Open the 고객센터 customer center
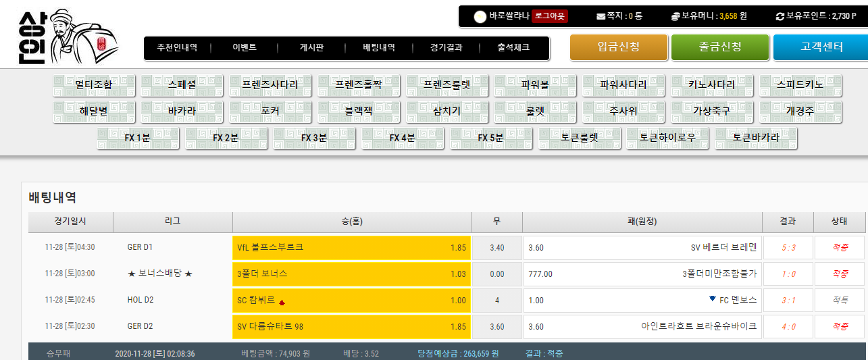Image resolution: width=868 pixels, height=360 pixels. [x=821, y=47]
